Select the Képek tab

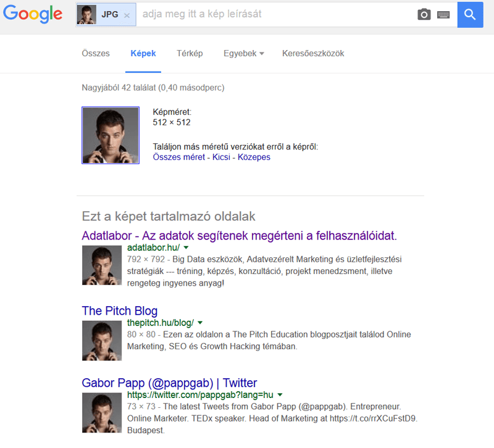[143, 53]
